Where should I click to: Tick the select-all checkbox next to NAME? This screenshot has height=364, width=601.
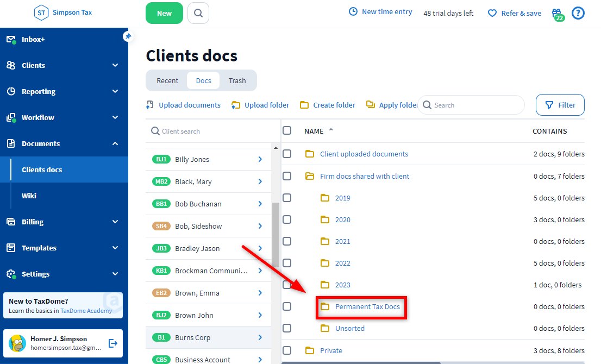coord(287,131)
